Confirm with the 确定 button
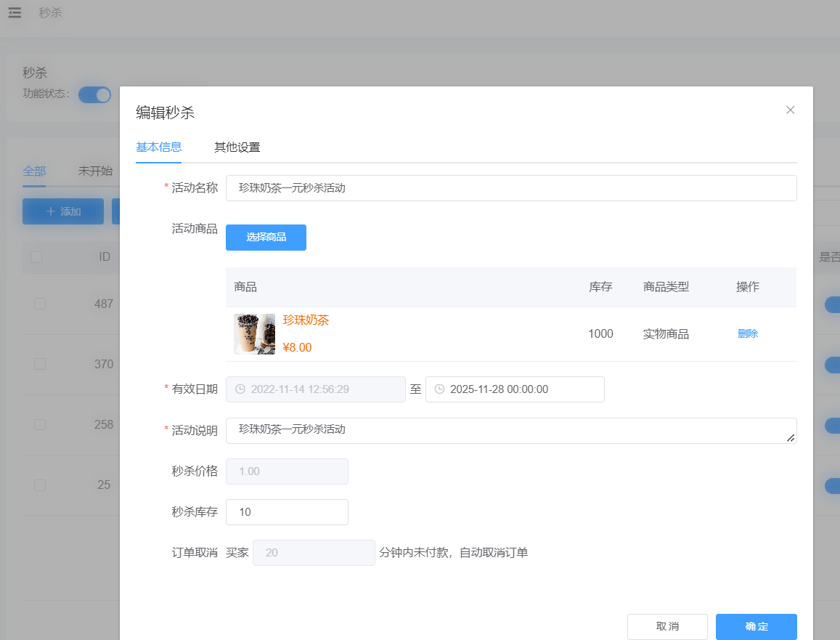This screenshot has width=840, height=640. [x=756, y=626]
